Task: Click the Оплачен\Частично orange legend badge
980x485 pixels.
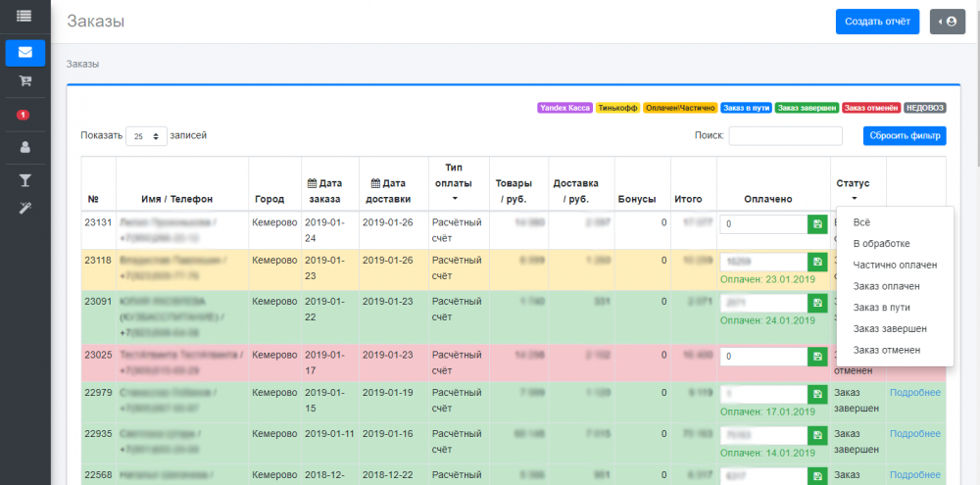Action: (680, 108)
